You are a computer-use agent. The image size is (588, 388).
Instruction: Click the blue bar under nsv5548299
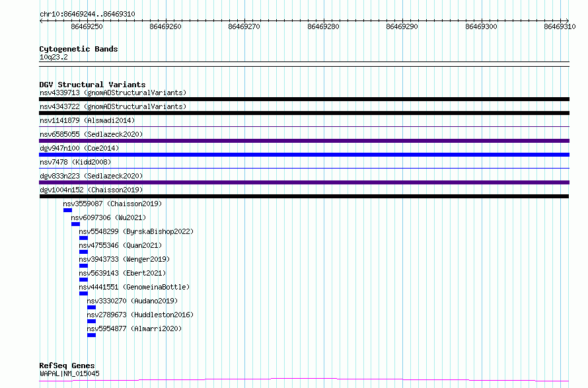coord(83,238)
